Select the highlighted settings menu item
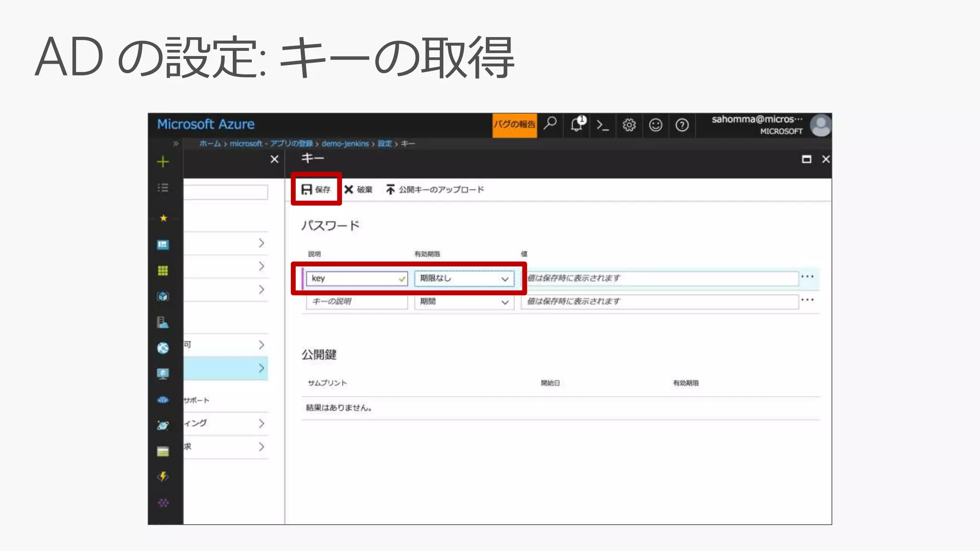Viewport: 980px width, 551px height. tap(225, 368)
